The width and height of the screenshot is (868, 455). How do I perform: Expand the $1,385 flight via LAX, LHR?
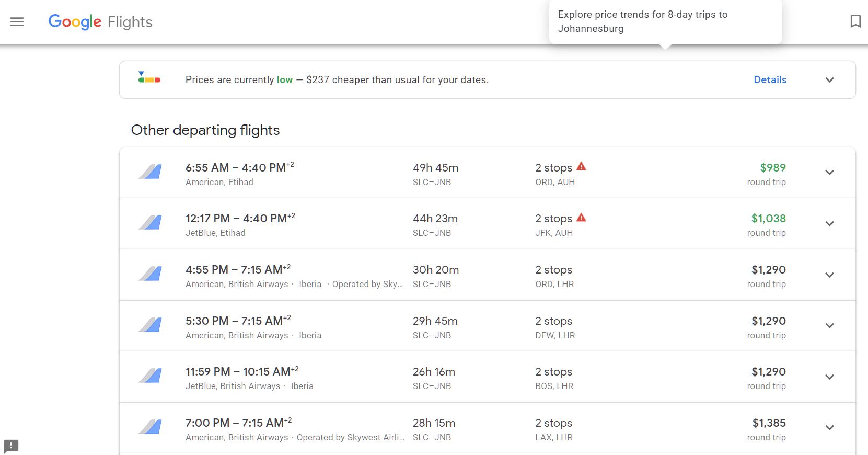[x=829, y=428]
